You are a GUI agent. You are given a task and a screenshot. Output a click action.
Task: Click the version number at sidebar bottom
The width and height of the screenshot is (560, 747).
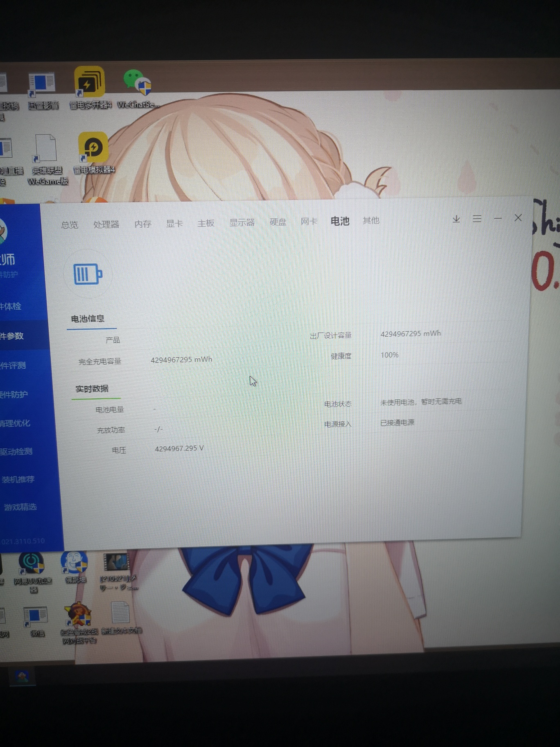pos(23,541)
